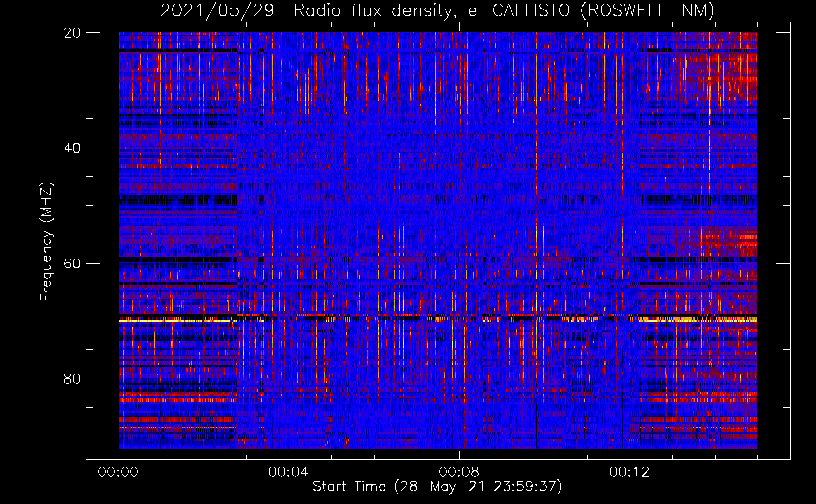
Task: Click the '80' frequency tick label
Action: pyautogui.click(x=72, y=379)
